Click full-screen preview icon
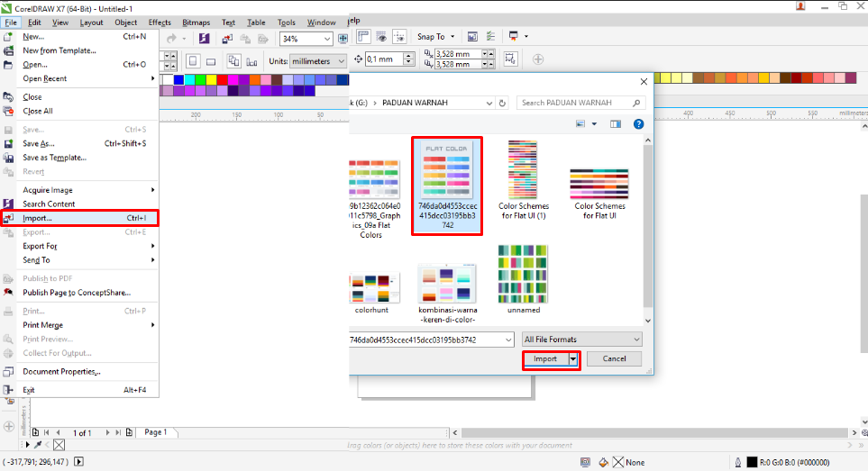 343,39
